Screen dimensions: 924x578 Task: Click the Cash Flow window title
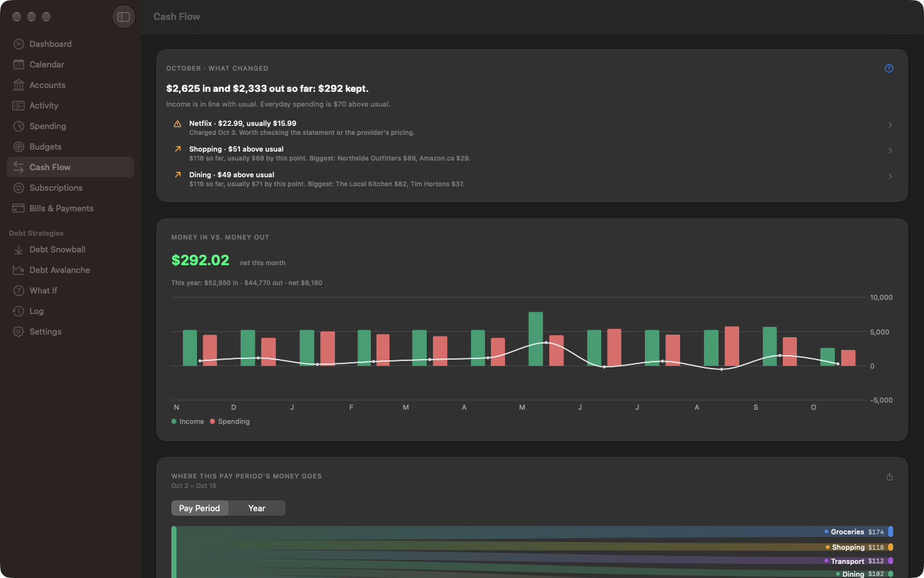176,17
